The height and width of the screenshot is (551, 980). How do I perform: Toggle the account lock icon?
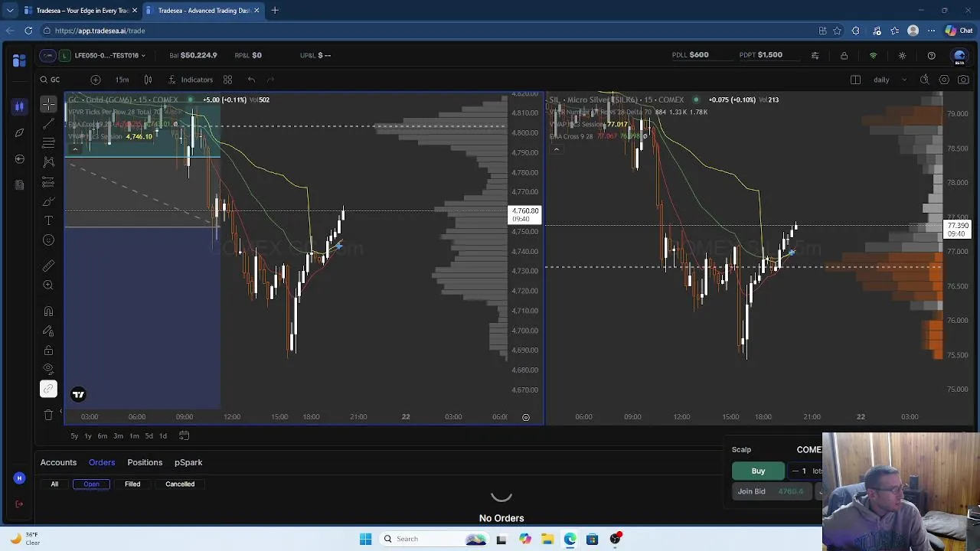pyautogui.click(x=844, y=55)
